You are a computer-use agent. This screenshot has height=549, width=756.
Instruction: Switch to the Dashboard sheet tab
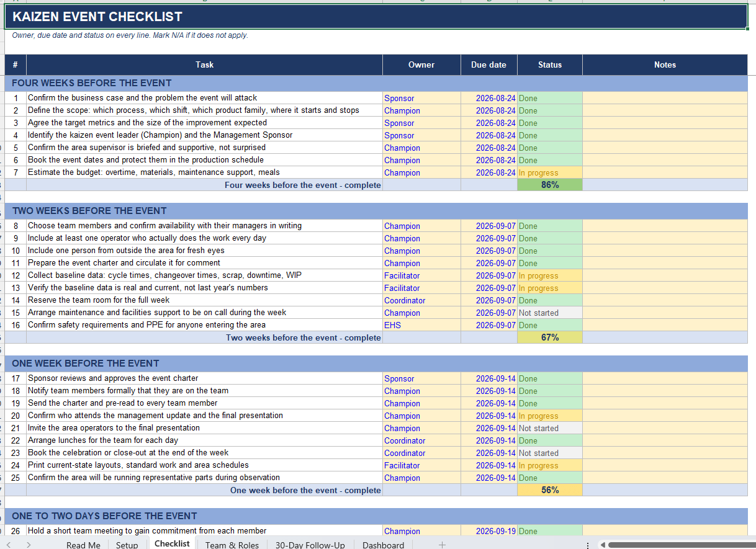383,545
